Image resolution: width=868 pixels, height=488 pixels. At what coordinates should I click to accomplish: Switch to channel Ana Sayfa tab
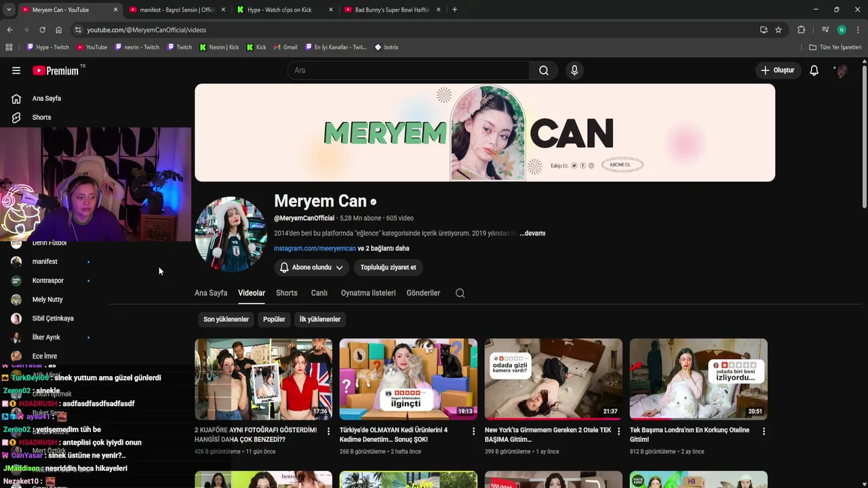pos(211,293)
